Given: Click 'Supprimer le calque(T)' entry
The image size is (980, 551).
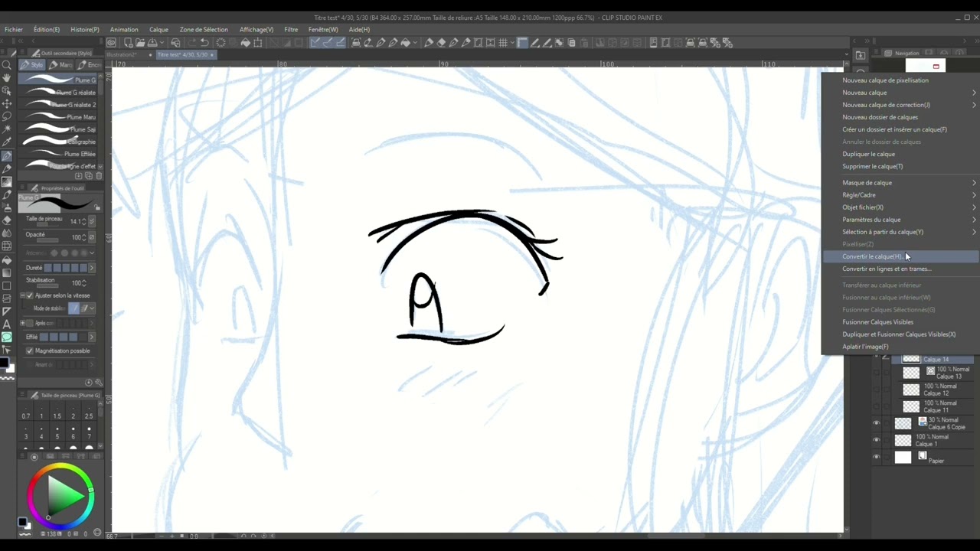Looking at the screenshot, I should click(872, 166).
